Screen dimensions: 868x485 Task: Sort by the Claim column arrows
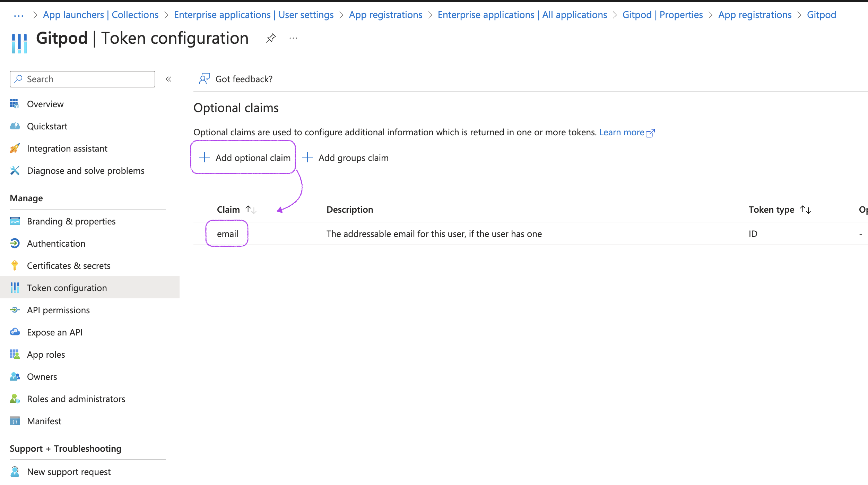tap(251, 210)
